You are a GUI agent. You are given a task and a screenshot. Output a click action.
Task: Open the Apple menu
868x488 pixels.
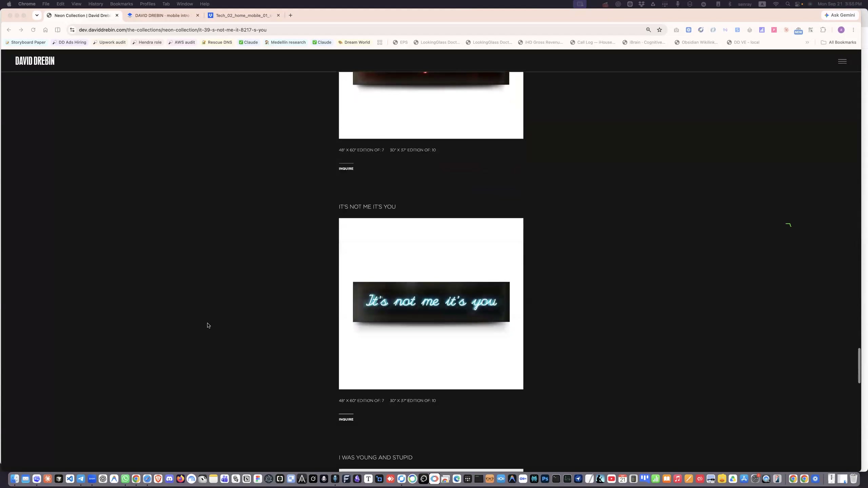point(9,4)
